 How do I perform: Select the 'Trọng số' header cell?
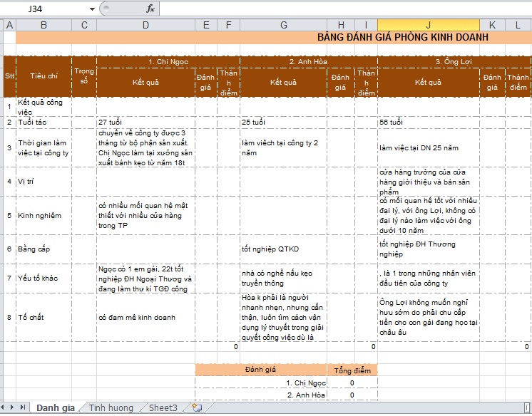(84, 76)
